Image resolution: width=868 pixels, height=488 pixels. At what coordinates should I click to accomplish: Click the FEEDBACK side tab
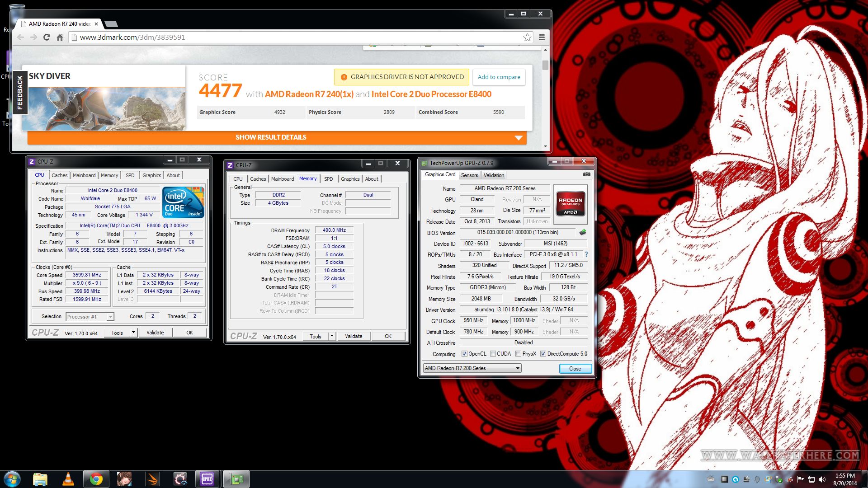point(20,93)
